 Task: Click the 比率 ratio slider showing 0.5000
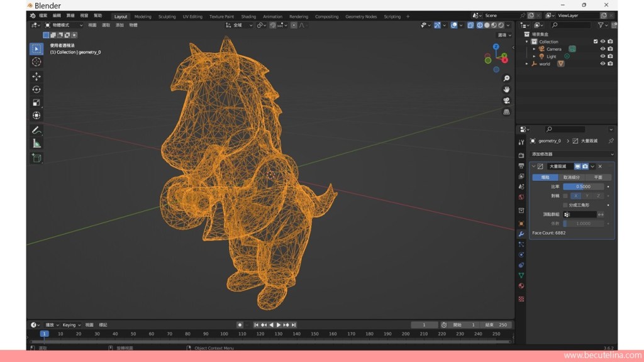583,187
